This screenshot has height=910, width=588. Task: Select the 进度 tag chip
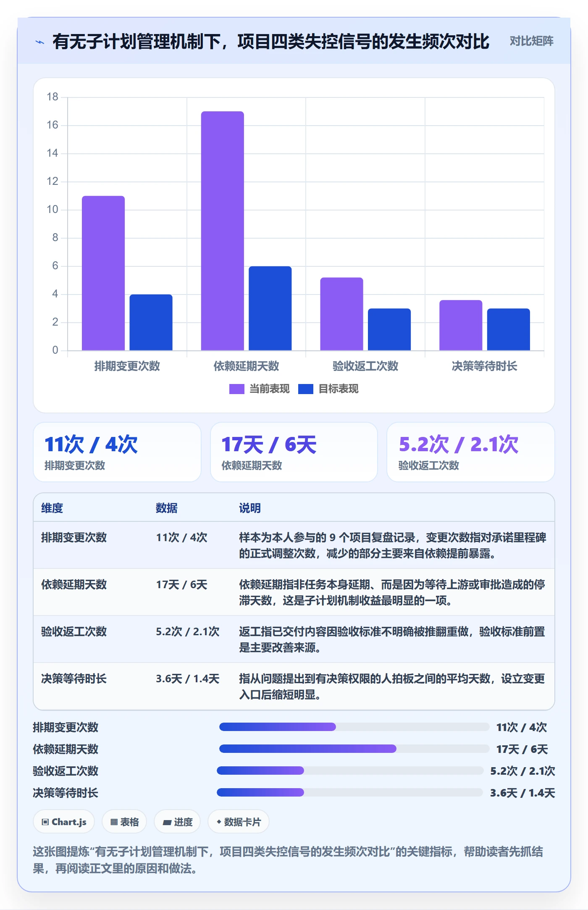(x=177, y=822)
